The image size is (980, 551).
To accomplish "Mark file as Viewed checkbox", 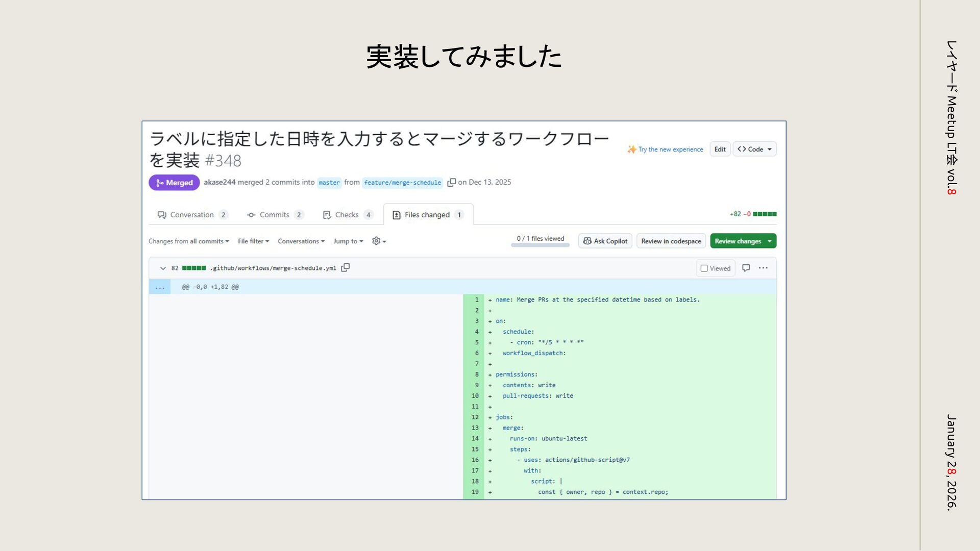I will (704, 268).
